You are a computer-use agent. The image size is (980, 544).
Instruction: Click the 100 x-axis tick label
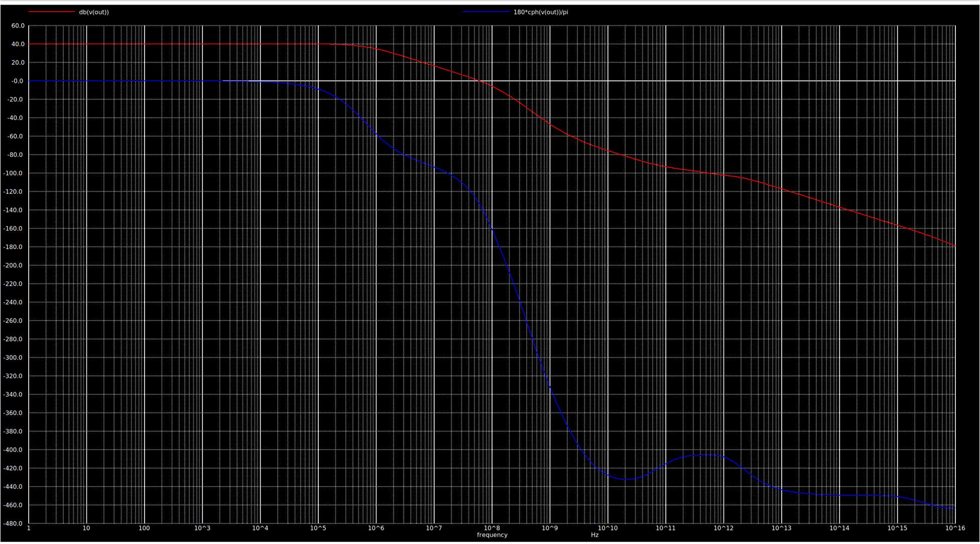pyautogui.click(x=144, y=528)
